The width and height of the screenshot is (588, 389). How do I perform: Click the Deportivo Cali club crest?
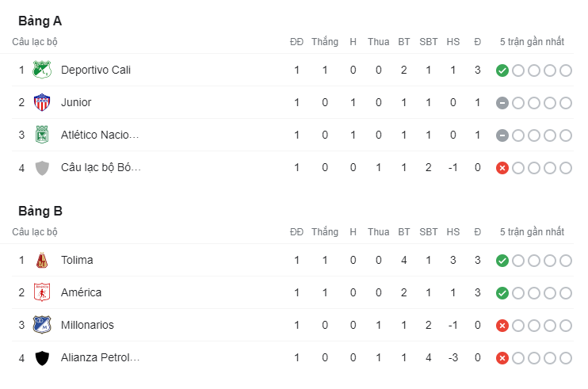[x=42, y=70]
